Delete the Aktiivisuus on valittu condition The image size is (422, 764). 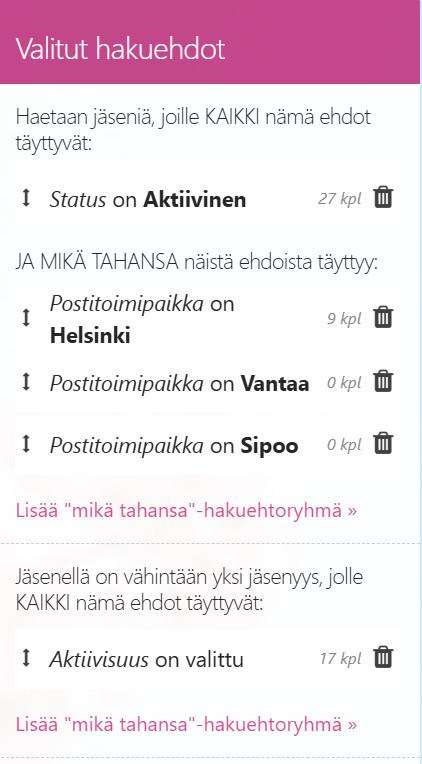tap(383, 657)
